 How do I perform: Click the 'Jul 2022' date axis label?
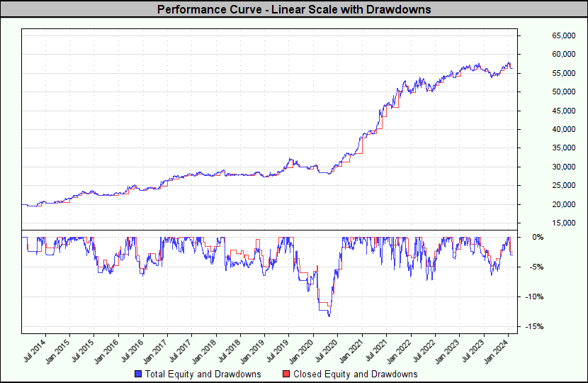424,350
